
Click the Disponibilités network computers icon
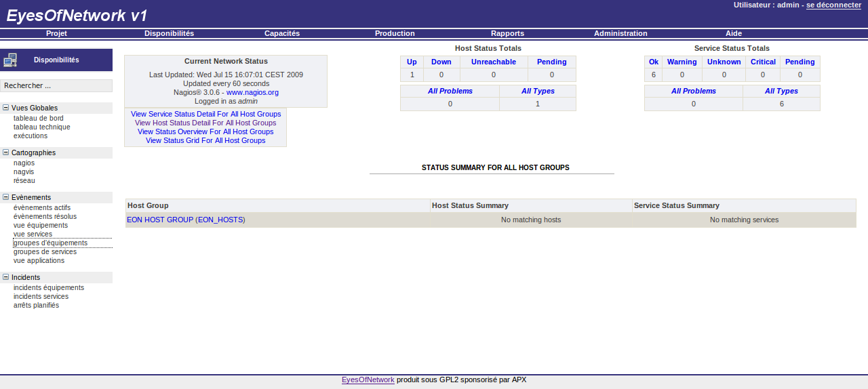tap(10, 60)
